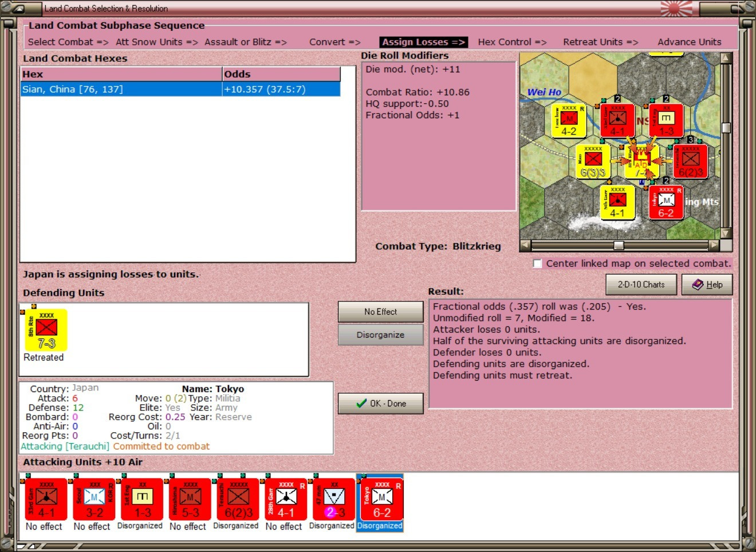Screen dimensions: 756x552
Task: Click the red 6-2 unit on the map
Action: click(x=666, y=202)
